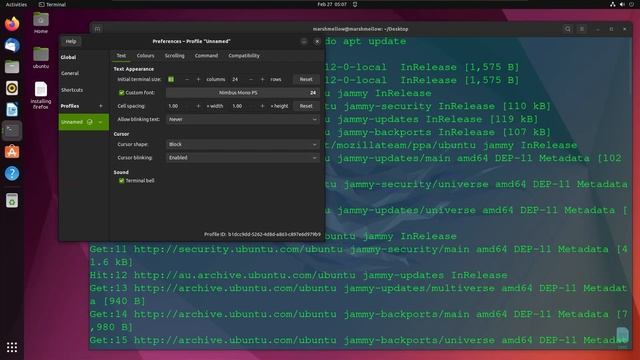Open the Unnamed profile arrow menu
This screenshot has width=640, height=360.
(x=100, y=122)
